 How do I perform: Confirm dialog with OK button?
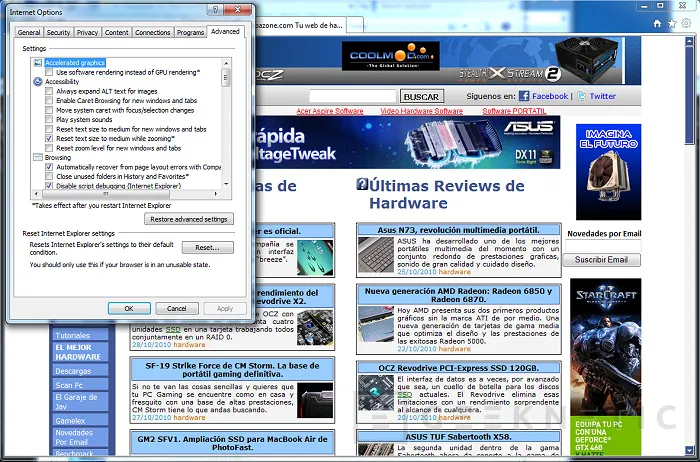[129, 308]
